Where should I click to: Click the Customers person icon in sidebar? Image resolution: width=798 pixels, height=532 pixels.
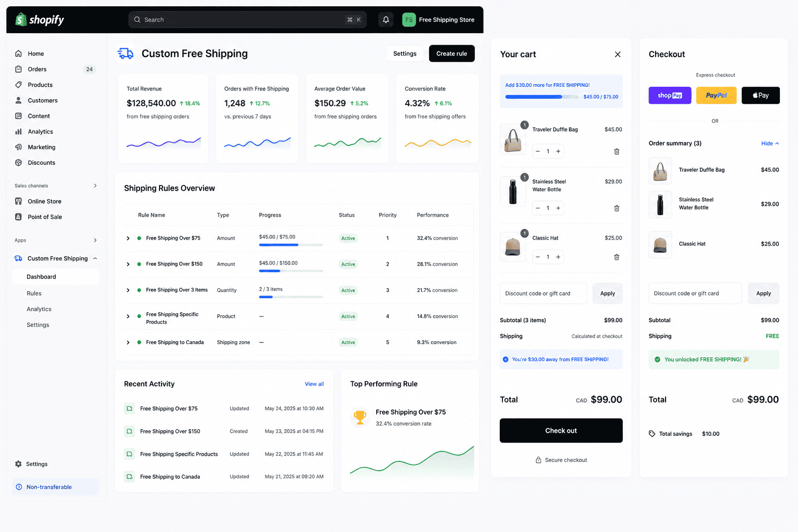19,100
